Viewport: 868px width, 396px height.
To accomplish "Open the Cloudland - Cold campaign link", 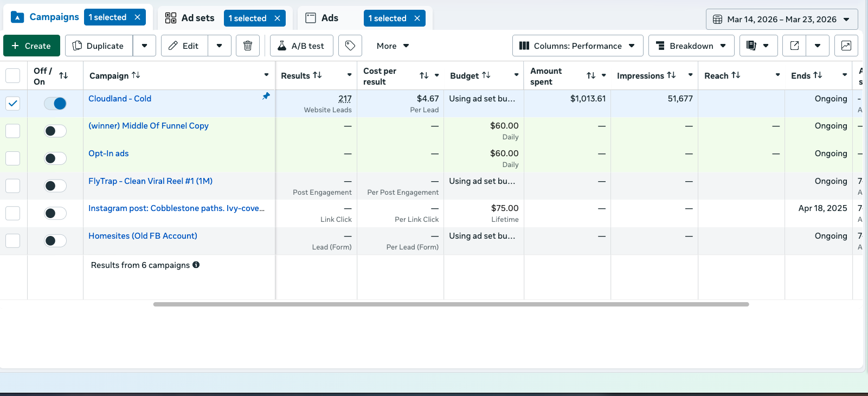I will [x=120, y=99].
